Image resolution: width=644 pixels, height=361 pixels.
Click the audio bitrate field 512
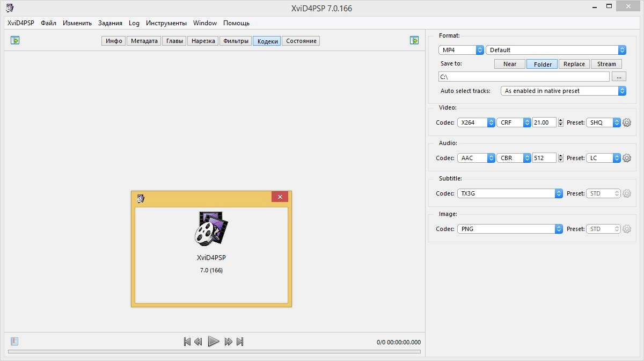pos(545,158)
